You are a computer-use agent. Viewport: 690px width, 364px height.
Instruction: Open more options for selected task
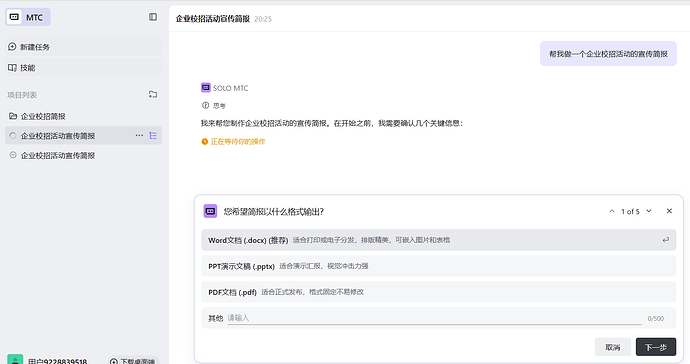pos(139,136)
